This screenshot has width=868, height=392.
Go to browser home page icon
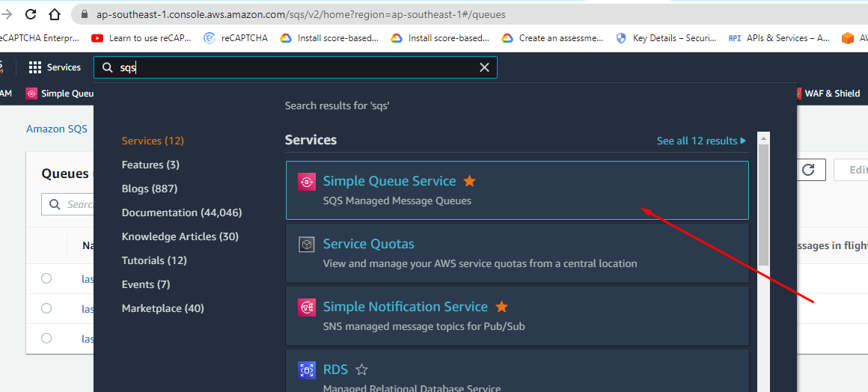click(54, 14)
